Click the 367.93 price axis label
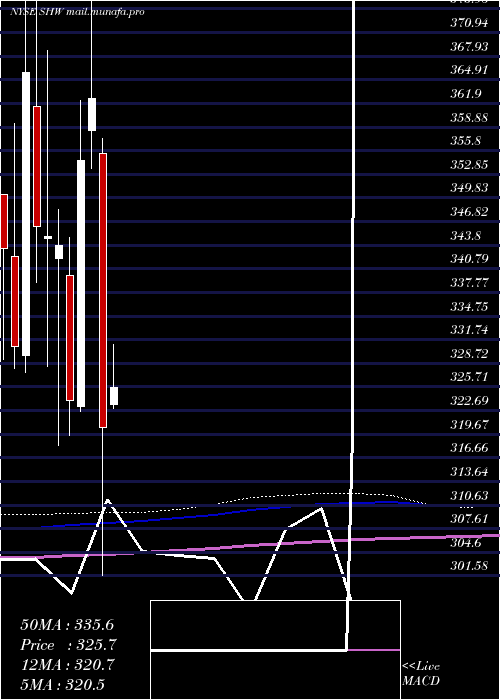 469,46
